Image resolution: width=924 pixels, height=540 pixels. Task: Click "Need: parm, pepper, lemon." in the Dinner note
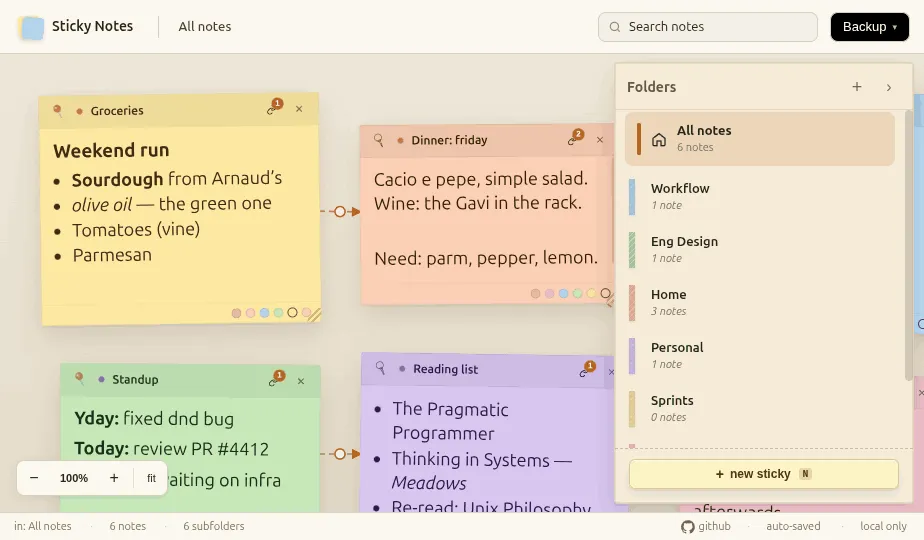coord(486,258)
